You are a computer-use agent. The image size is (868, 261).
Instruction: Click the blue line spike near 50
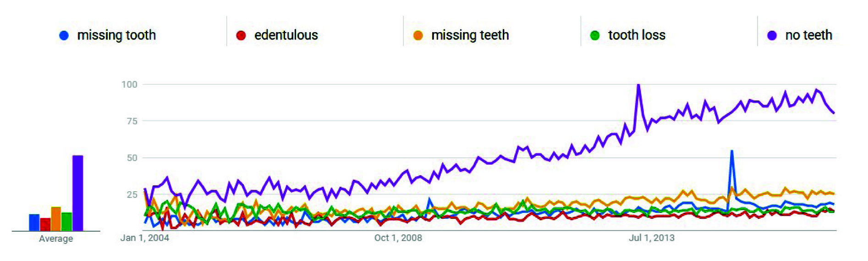(732, 151)
